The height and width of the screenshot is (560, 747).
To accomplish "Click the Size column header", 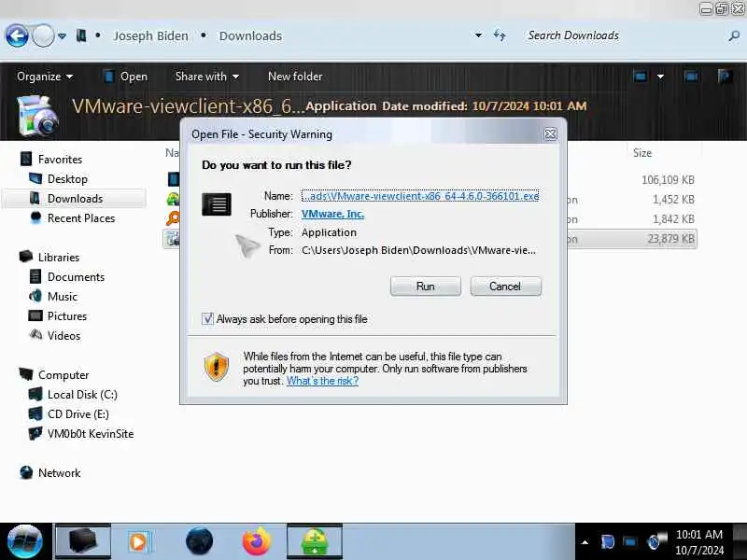I will click(x=641, y=153).
